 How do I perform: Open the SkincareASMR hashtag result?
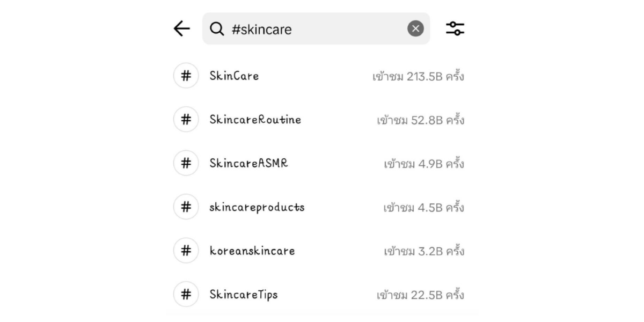248,163
